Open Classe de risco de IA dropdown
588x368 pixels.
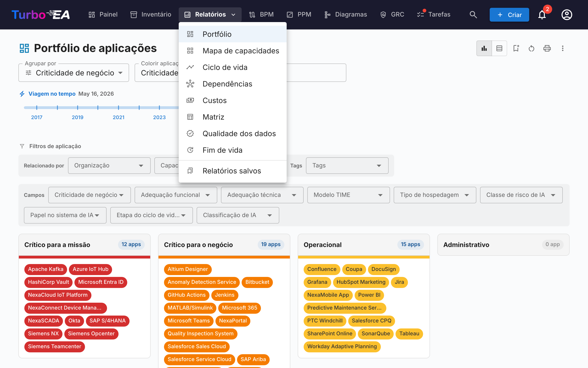[521, 195]
